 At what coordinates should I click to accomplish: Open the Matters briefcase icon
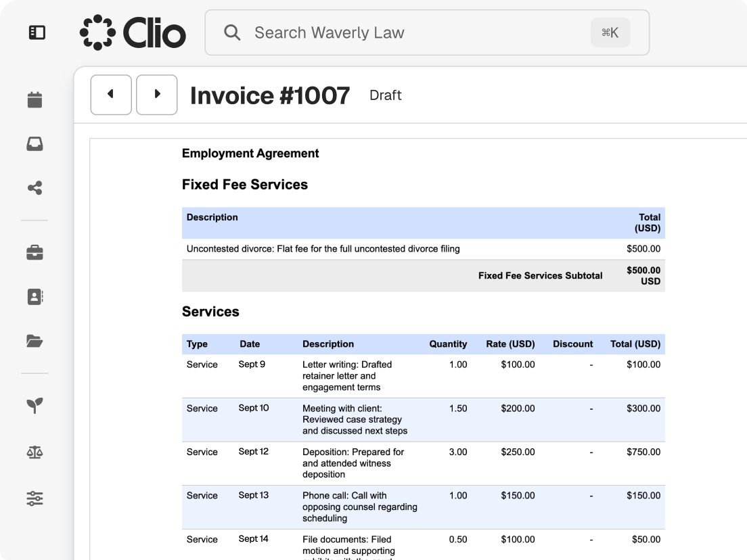click(x=35, y=252)
